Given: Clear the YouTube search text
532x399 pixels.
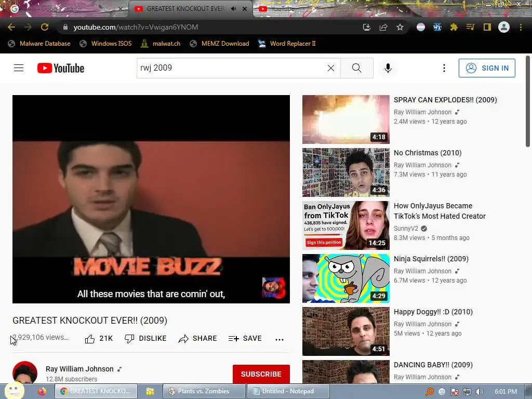Looking at the screenshot, I should [x=331, y=68].
